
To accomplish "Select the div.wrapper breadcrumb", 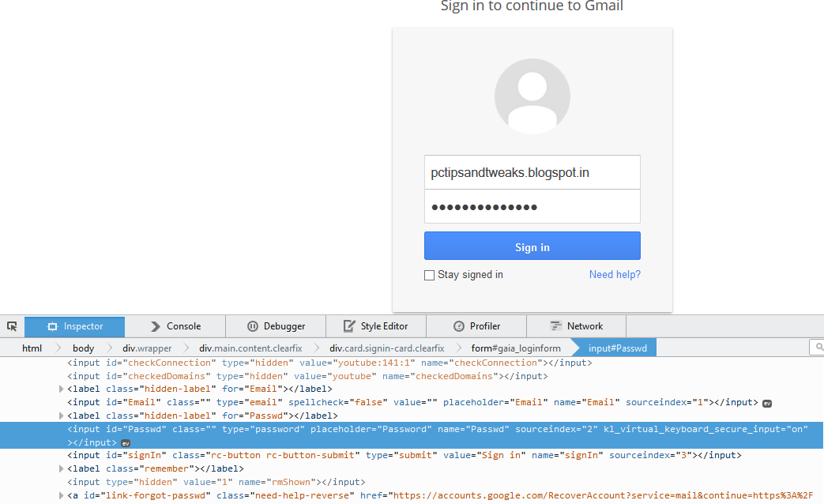I will (x=147, y=348).
